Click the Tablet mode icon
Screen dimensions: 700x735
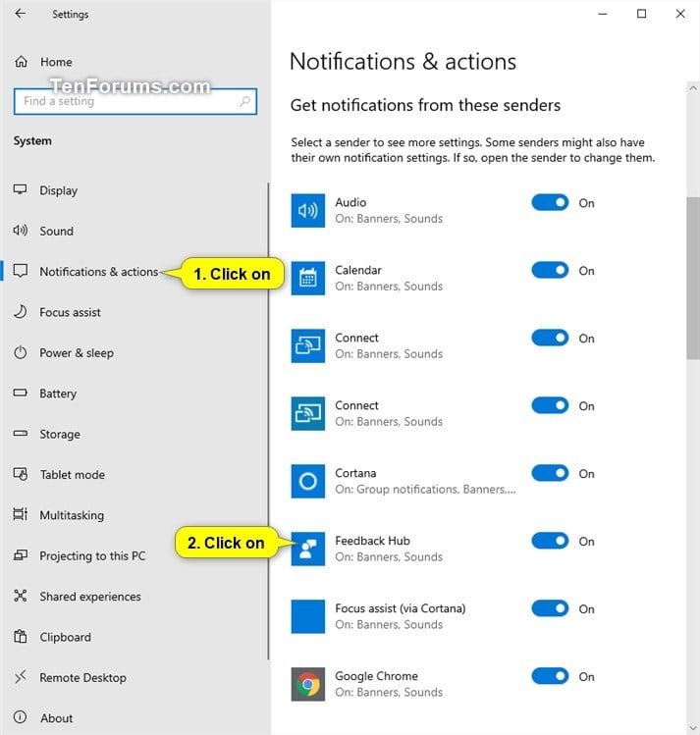[21, 474]
